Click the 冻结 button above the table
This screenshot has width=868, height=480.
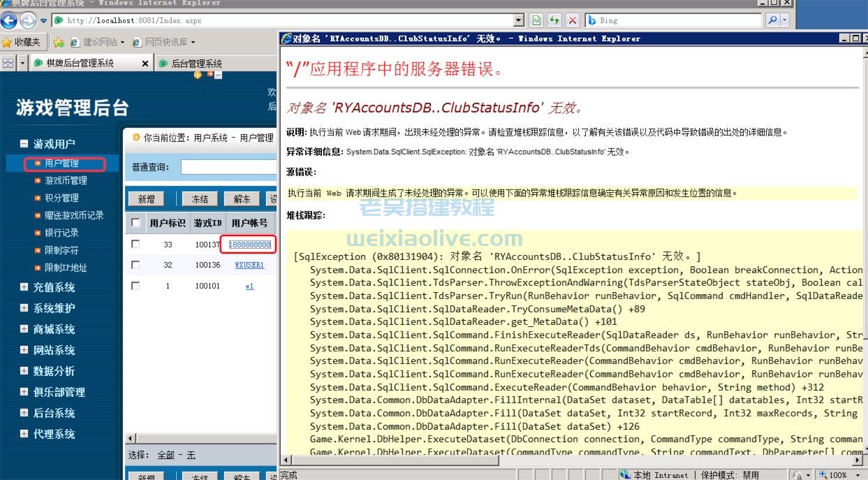pos(200,199)
